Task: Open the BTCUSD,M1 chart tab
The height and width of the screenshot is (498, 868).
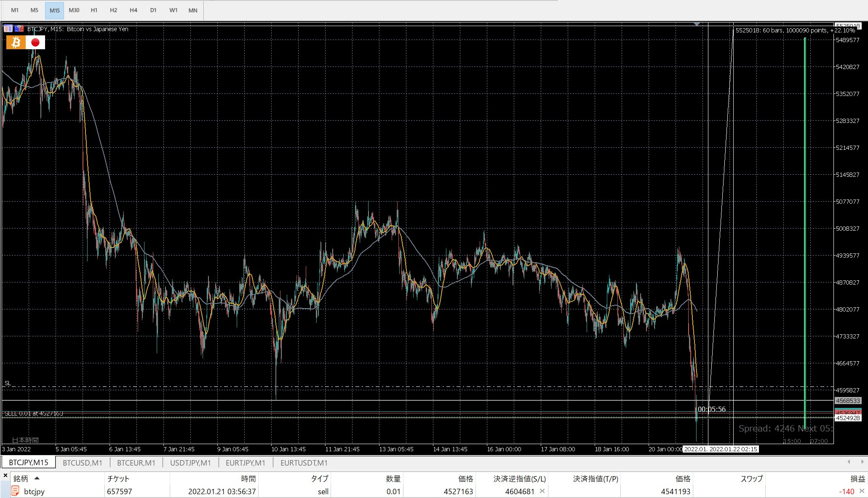Action: pos(83,463)
